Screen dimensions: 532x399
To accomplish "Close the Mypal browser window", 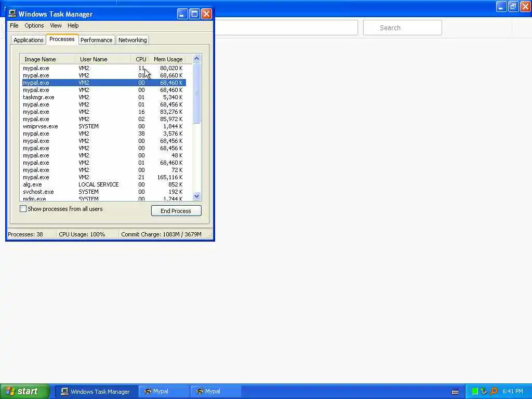I will [x=525, y=6].
